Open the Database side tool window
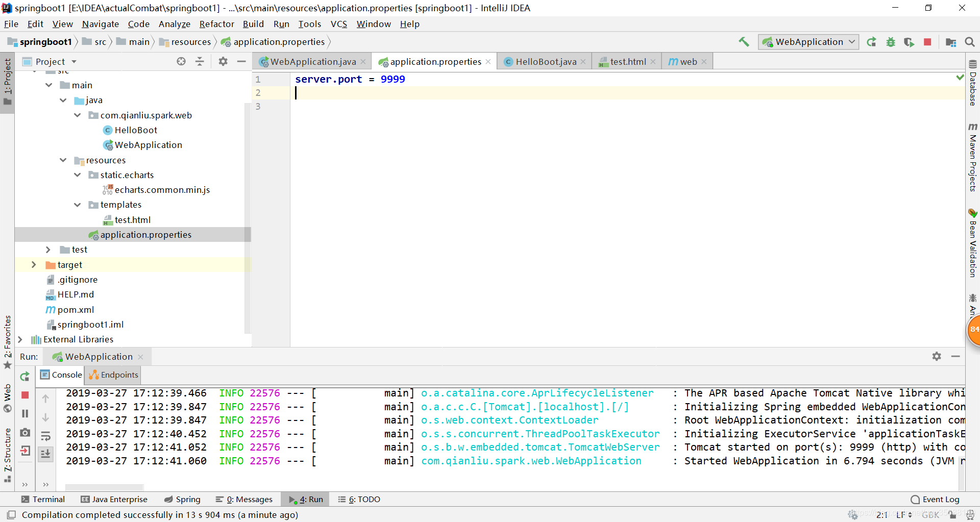This screenshot has width=980, height=522. 973,83
